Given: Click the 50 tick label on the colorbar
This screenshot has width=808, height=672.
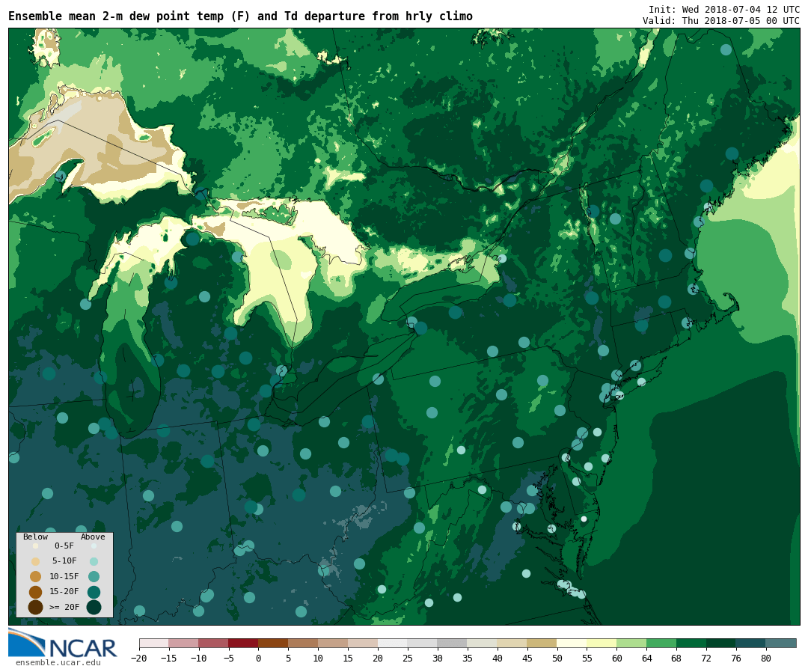Looking at the screenshot, I should coord(557,658).
